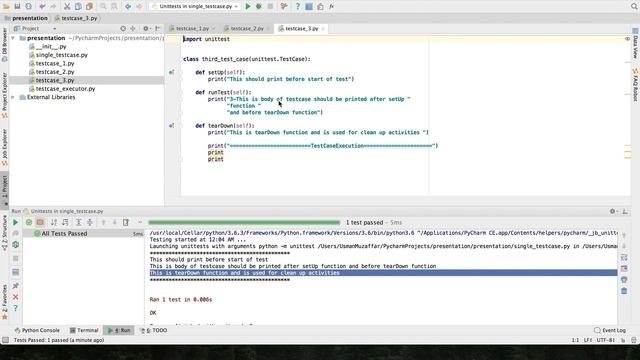Close the testcase_3.py editor tab

[x=323, y=29]
